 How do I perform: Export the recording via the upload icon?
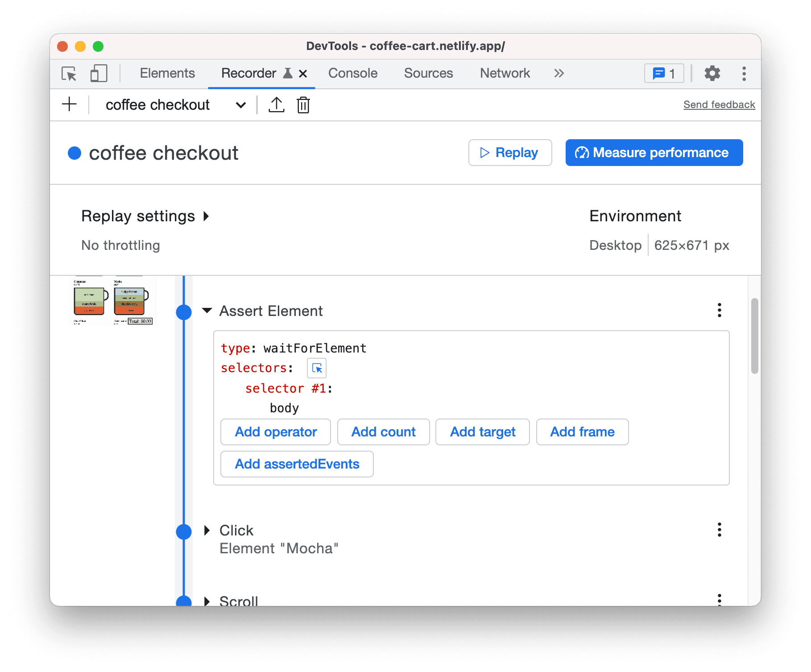click(x=277, y=104)
